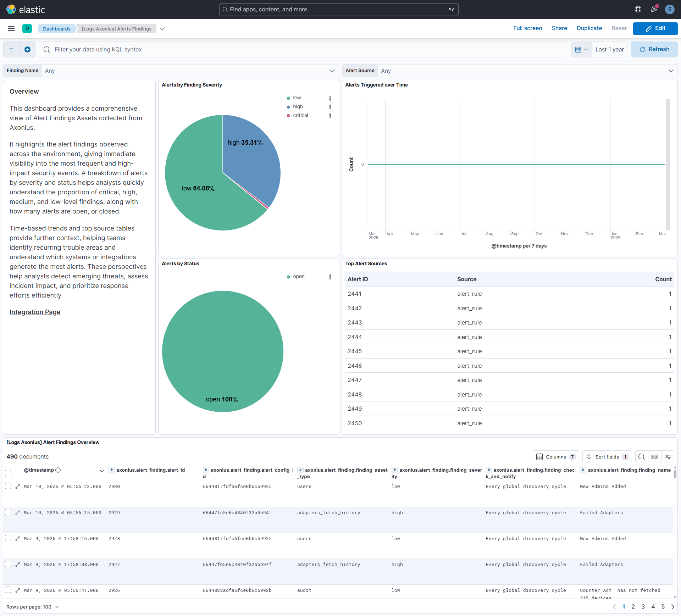The height and width of the screenshot is (616, 681).
Task: Select the open 100% status pie
Action: 223,351
